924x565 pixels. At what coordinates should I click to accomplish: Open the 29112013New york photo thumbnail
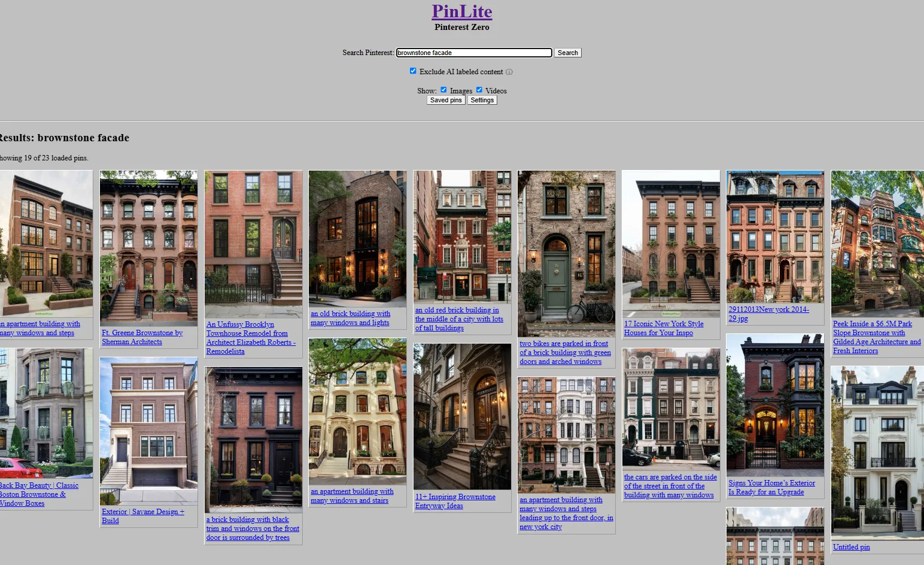[x=775, y=236]
